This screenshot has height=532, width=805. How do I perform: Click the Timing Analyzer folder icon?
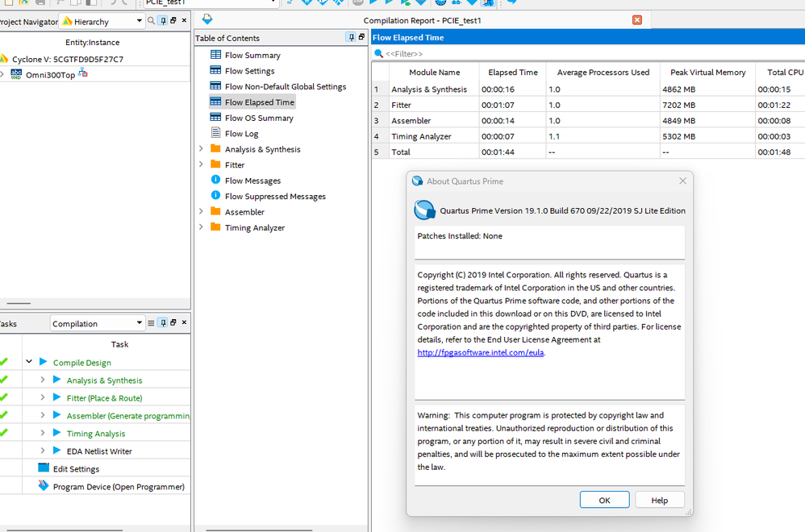(x=215, y=227)
